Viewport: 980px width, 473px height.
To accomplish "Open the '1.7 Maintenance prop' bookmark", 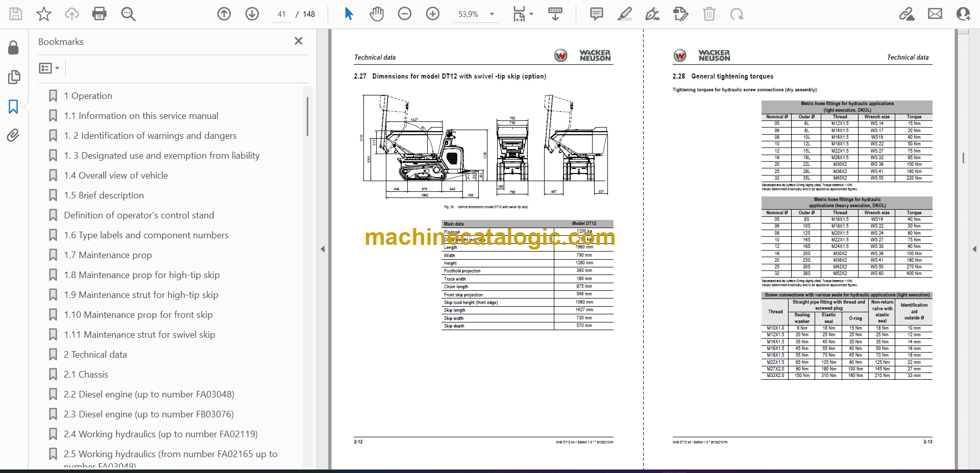I will (108, 255).
